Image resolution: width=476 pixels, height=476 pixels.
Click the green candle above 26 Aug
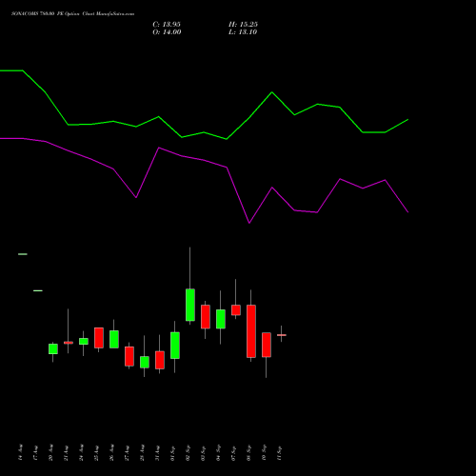[x=114, y=339]
